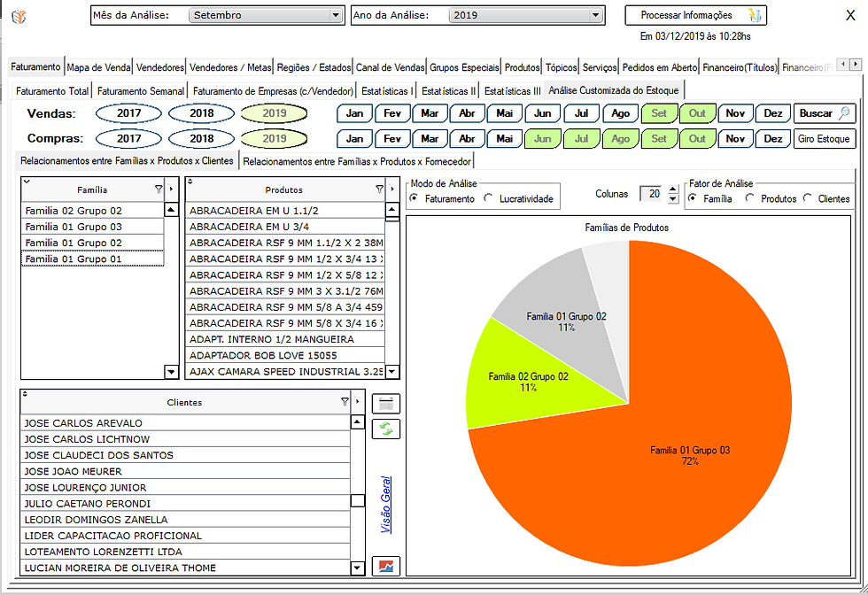Screen dimensions: 868x595
Task: Click the main tabs right scroll arrow
Action: coord(856,65)
